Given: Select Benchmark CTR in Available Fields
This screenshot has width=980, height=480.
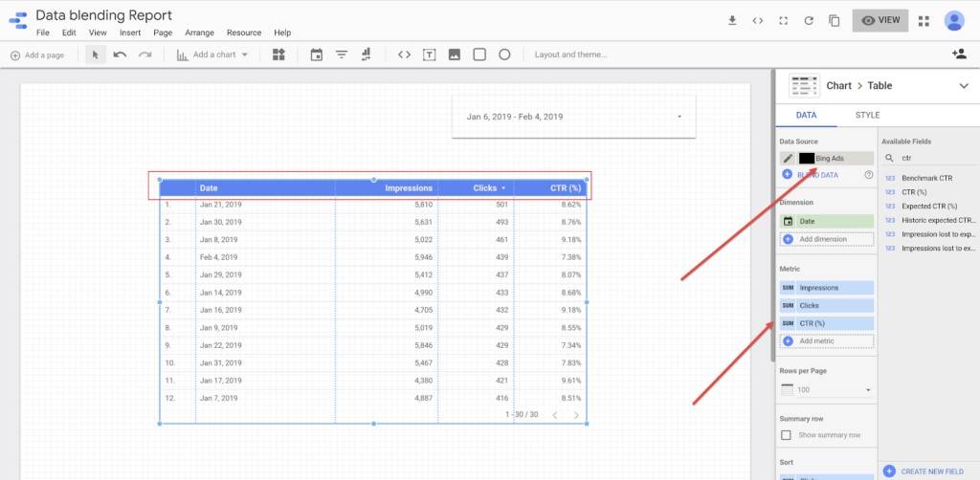Looking at the screenshot, I should pos(927,179).
